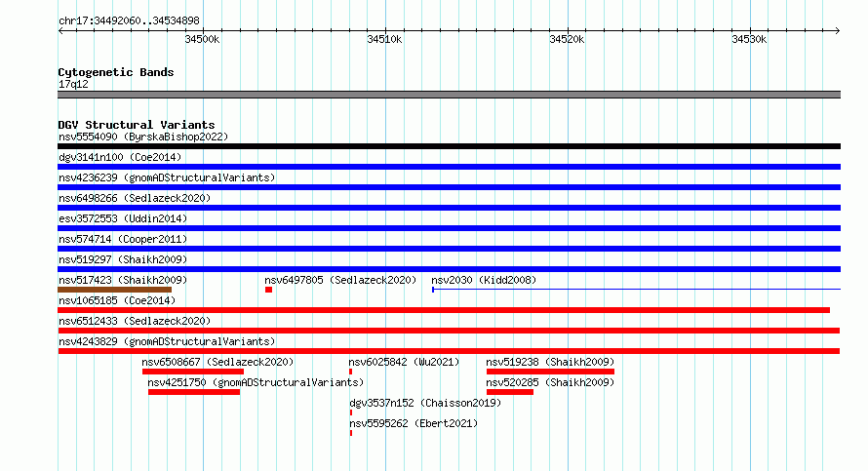
Task: Click the tiny red dgv3537n152 marker
Action: (351, 412)
